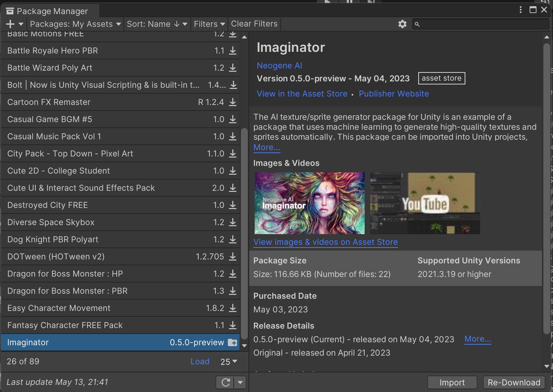
Task: Expand description with More... link
Action: [267, 147]
